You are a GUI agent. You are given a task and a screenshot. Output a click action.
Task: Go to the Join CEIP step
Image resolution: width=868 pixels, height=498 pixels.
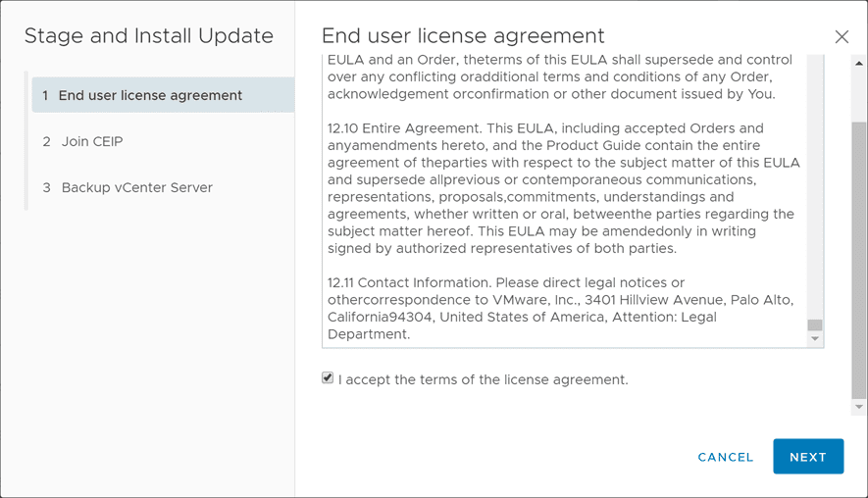[91, 141]
